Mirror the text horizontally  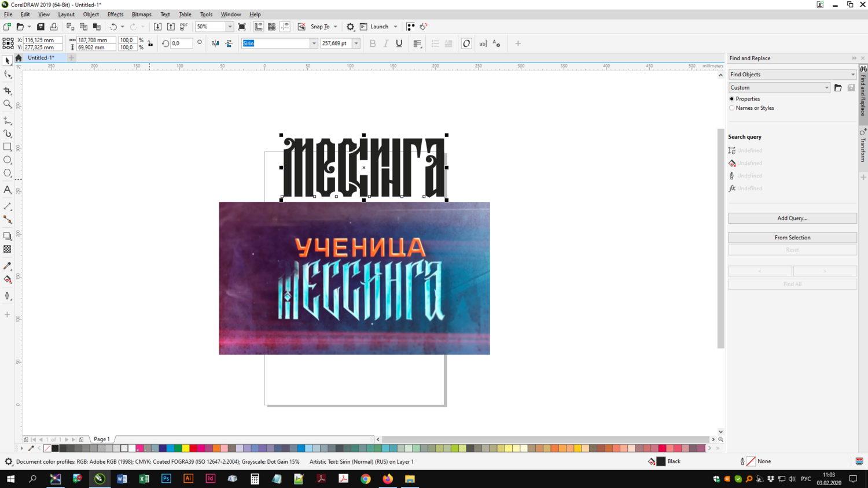[215, 43]
